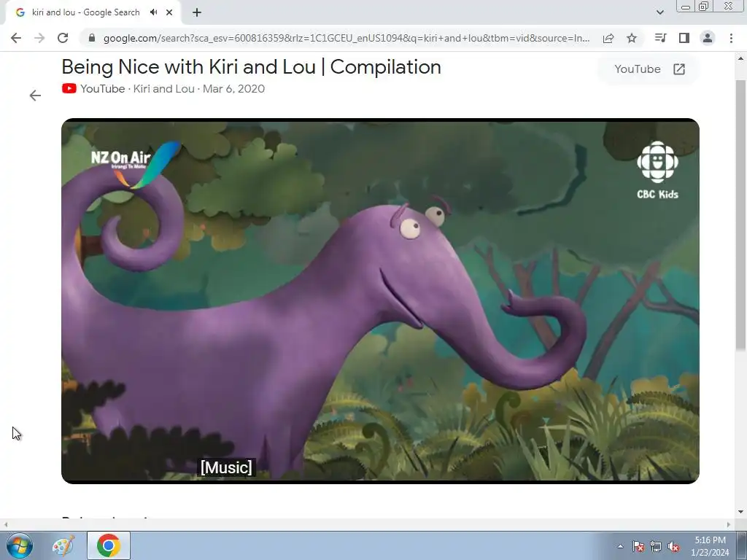Click the scroll up arrow of the page
Viewport: 747px width, 560px height.
coord(740,58)
